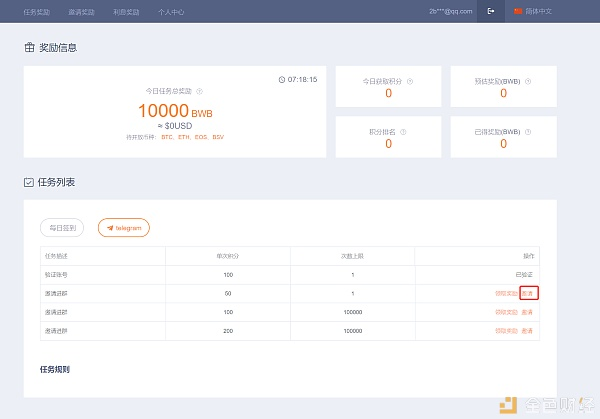Screen dimensions: 600x419
Task: Click help icon beside 今日任务总奖励
Action: [x=199, y=91]
